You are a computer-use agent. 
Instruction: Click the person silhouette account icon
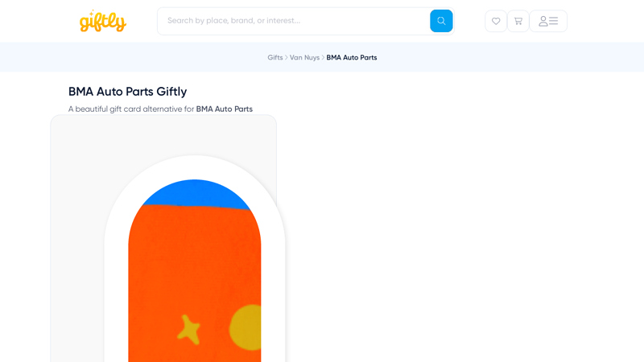[543, 21]
